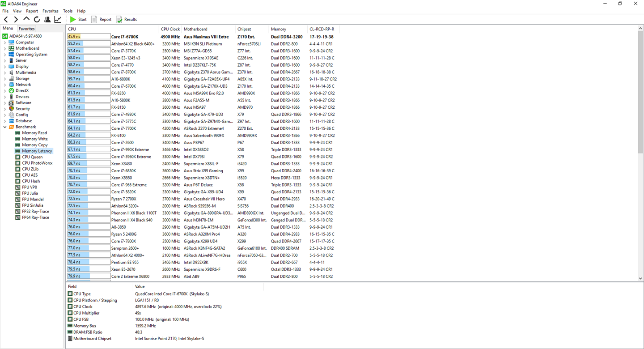Select the CPU Hash benchmark icon
Viewport: 644px width, 349px height.
point(18,181)
